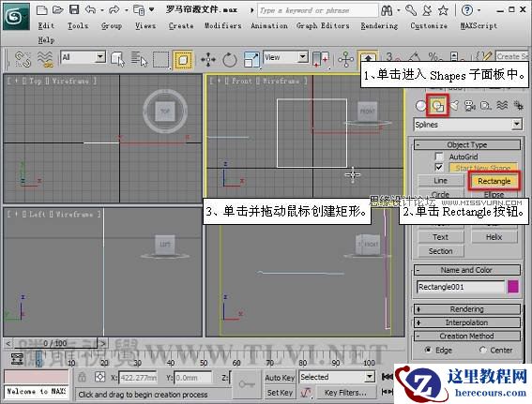
Task: Collapse the Creation Method rollout
Action: [x=467, y=336]
